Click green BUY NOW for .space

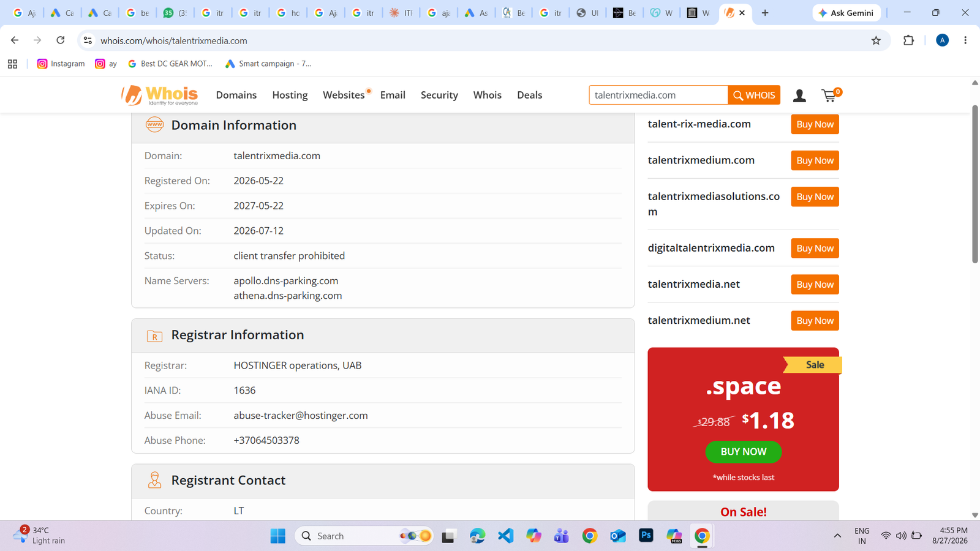pos(743,452)
